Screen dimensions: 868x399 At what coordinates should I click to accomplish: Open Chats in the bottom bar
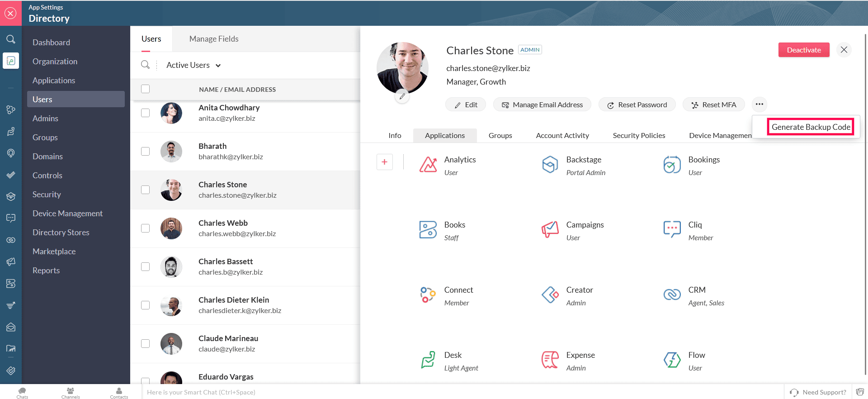(x=22, y=393)
